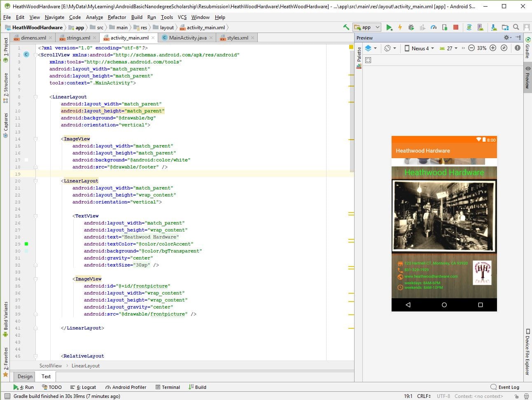
Task: Open Nexus 4 device dropdown
Action: 419,48
